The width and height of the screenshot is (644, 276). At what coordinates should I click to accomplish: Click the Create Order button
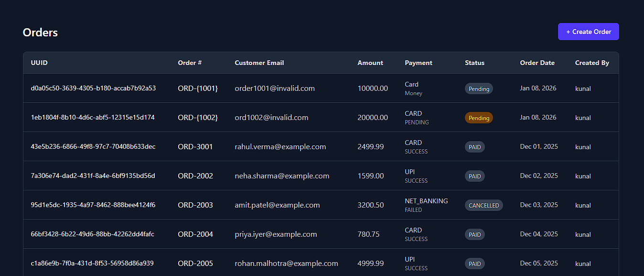click(x=588, y=32)
